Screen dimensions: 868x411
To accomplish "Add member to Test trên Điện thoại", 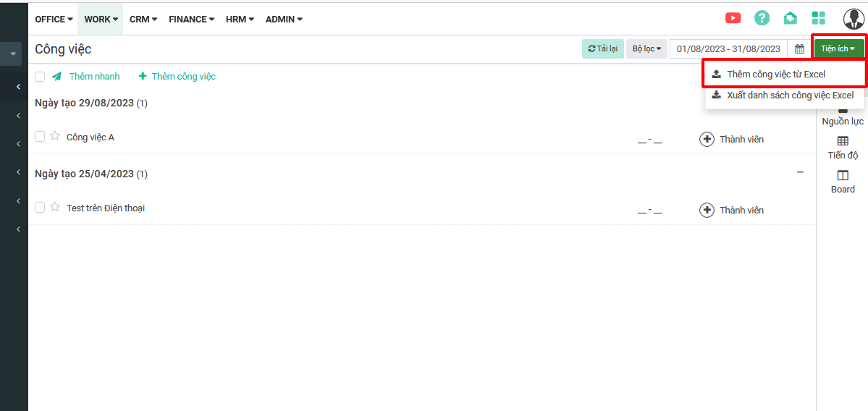I will point(707,211).
